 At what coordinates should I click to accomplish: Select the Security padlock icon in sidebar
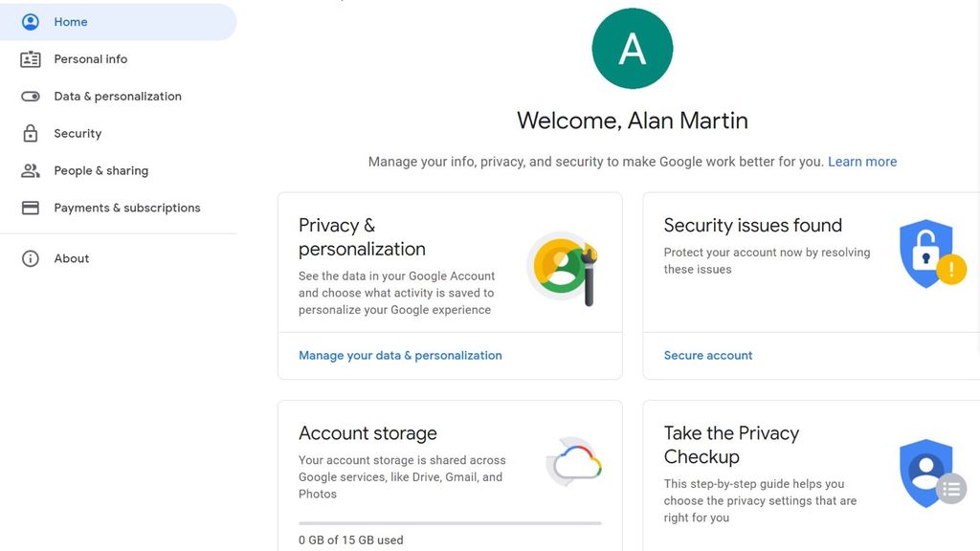[31, 133]
